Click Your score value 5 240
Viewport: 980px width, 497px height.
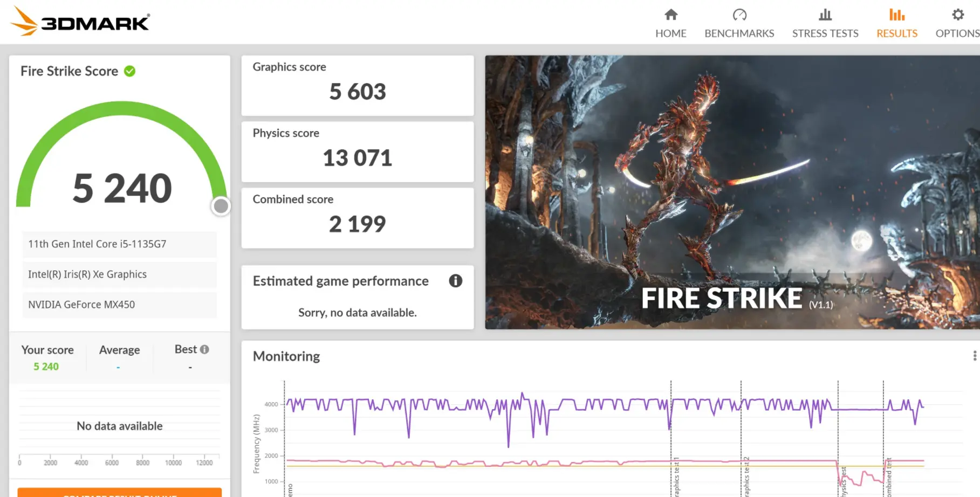click(46, 367)
